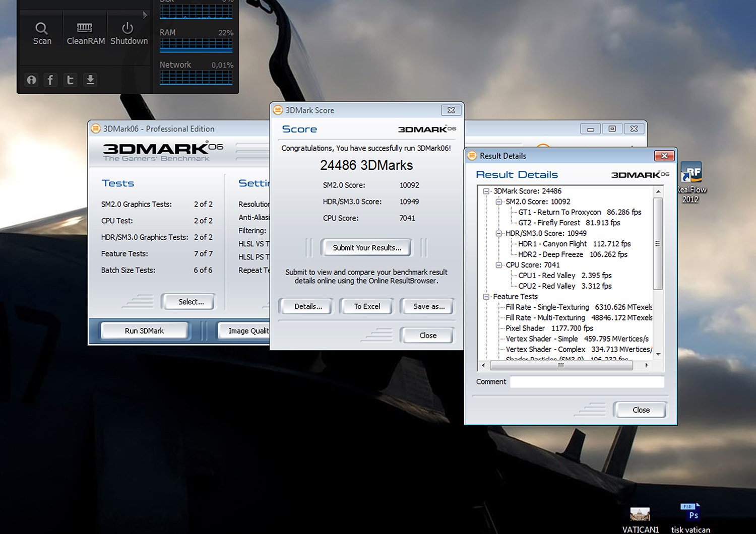The image size is (756, 534).
Task: Click the "Batch Size Tests:" label
Action: pyautogui.click(x=128, y=271)
